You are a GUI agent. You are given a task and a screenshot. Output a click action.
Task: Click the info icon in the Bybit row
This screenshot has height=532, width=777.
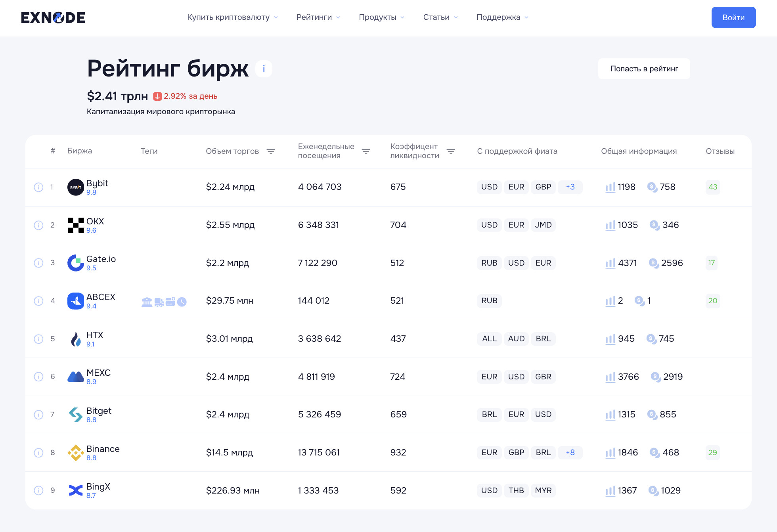click(x=38, y=187)
